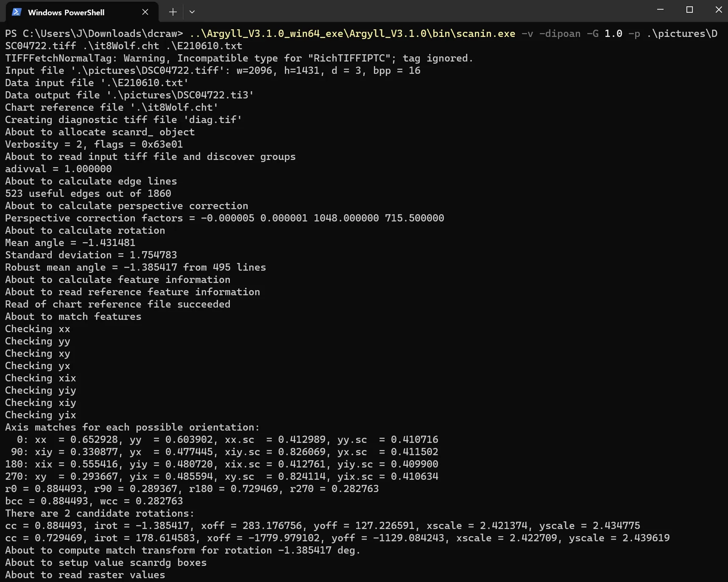Click the 'There are 2 candidate rotations' line
The width and height of the screenshot is (728, 582).
coord(100,513)
